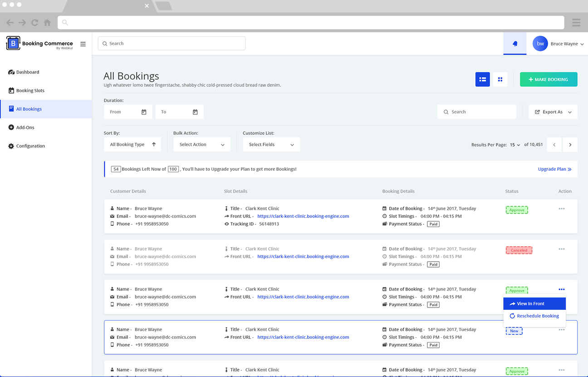Screen dimensions: 588x377
Task: Open the browser menu icon
Action: pyautogui.click(x=576, y=22)
